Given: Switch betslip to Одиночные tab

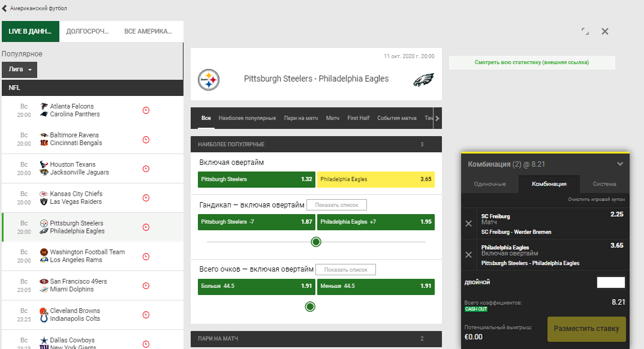Looking at the screenshot, I should pos(490,184).
